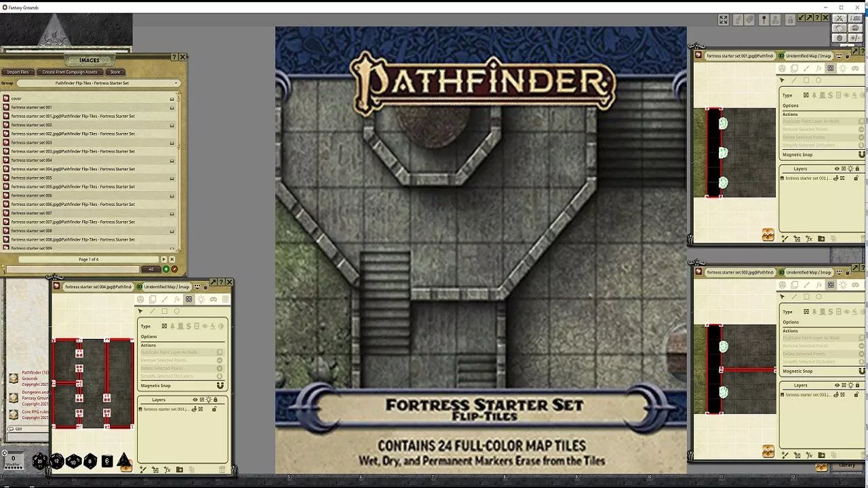Select the line-of-sight tool in set 004 window
Image resolution: width=868 pixels, height=488 pixels.
coord(189,299)
